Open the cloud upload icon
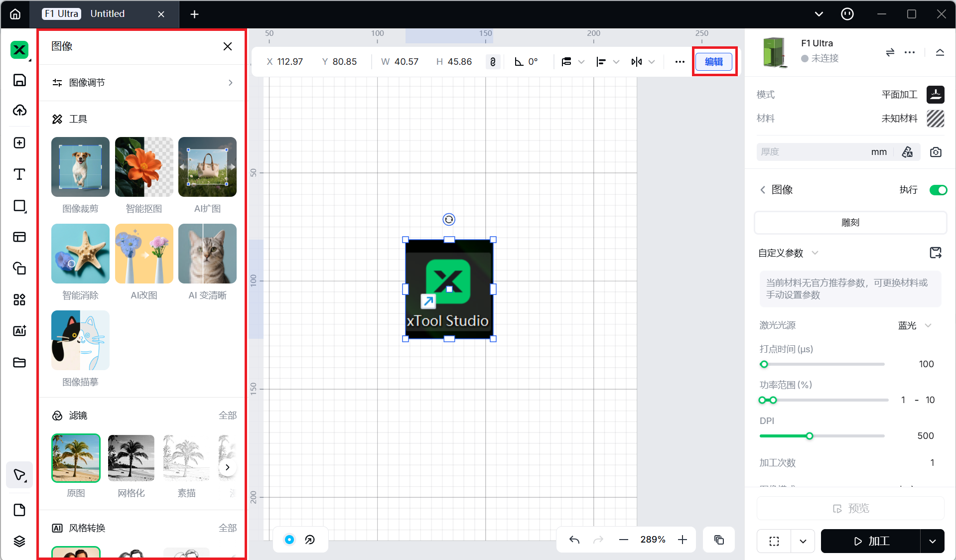 coord(19,111)
